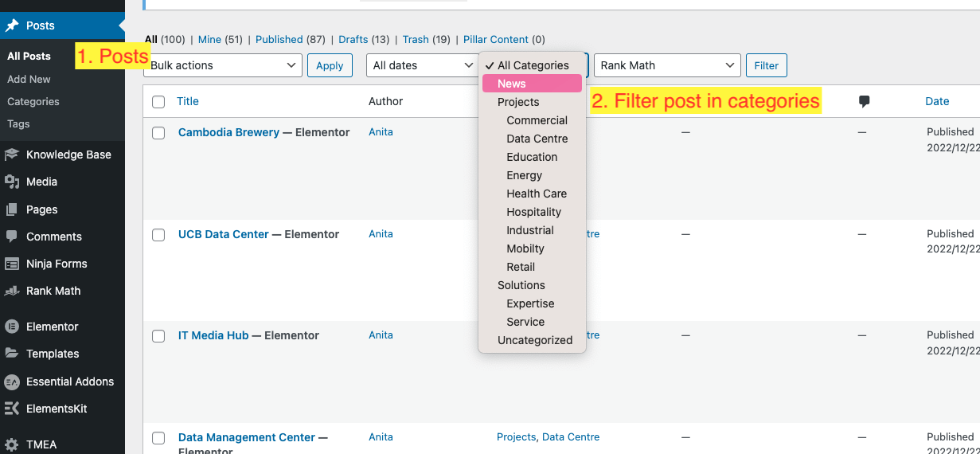Click the Posts pushpin icon in sidebar
The image size is (980, 454).
tap(12, 25)
